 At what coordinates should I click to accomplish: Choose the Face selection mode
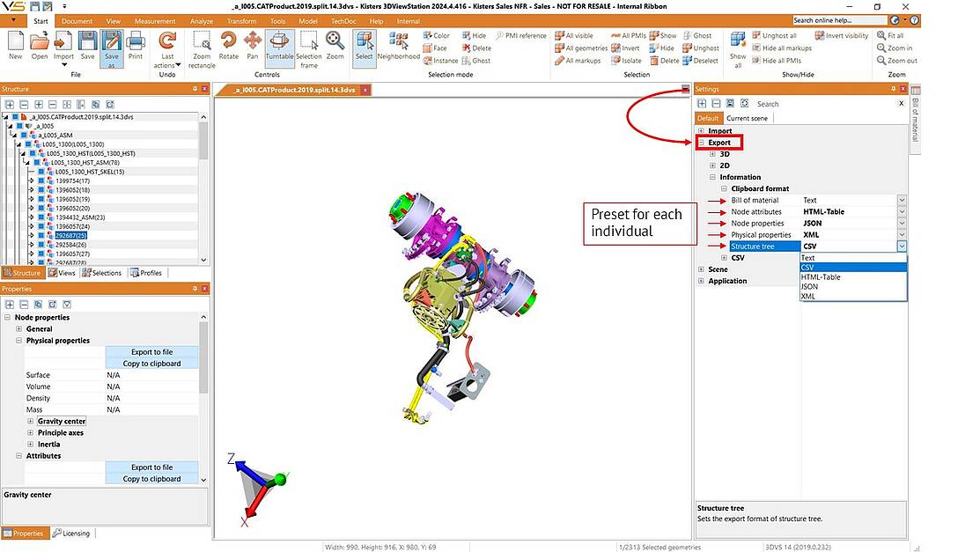(x=435, y=48)
